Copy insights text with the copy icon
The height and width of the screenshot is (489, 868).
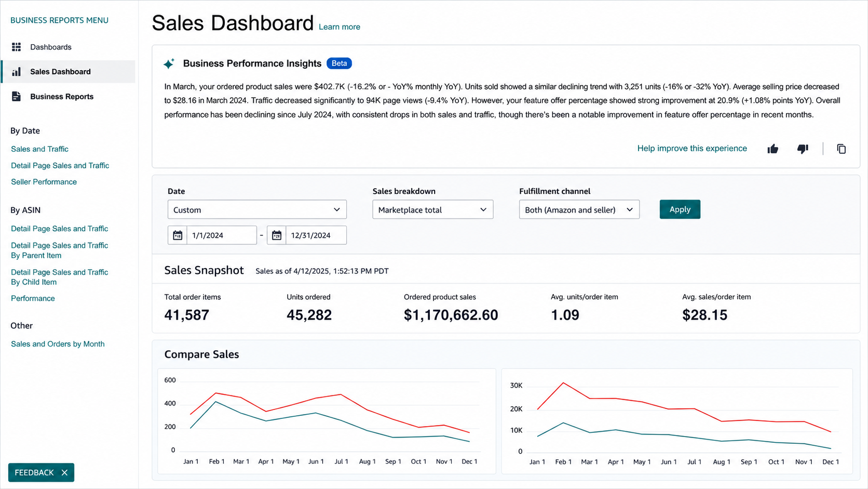(x=841, y=149)
